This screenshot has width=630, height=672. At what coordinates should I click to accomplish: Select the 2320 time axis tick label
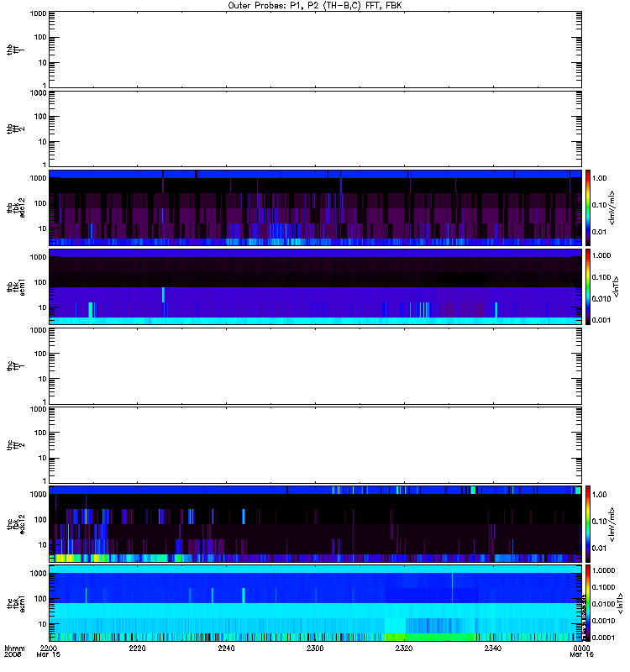404,648
